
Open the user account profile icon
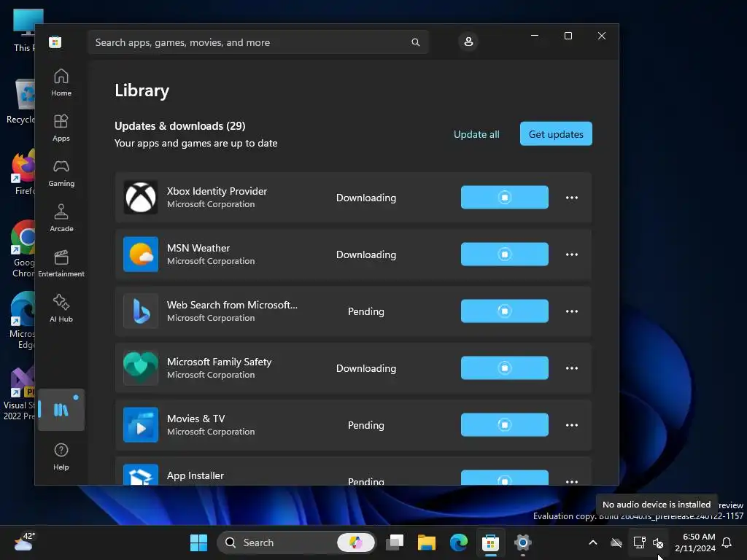click(468, 42)
